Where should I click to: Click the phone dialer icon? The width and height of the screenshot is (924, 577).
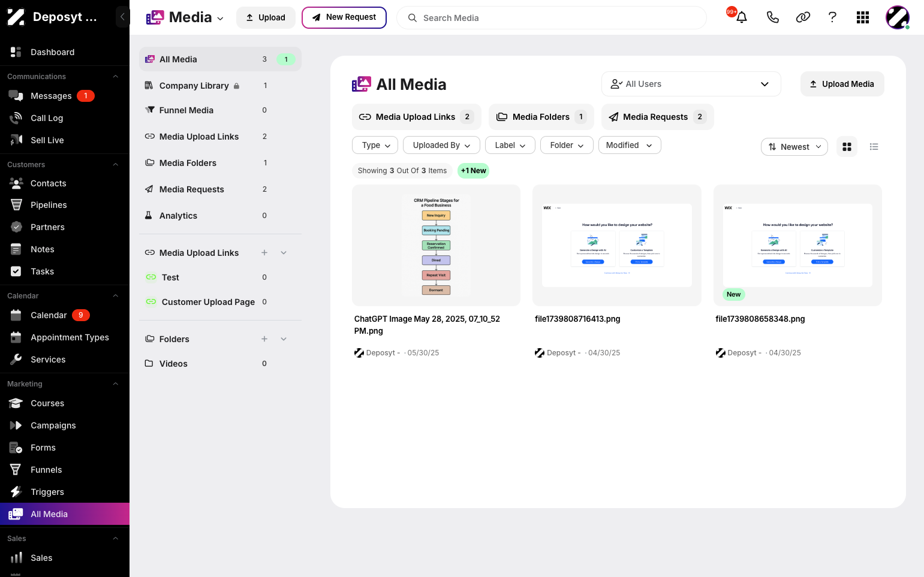click(772, 17)
